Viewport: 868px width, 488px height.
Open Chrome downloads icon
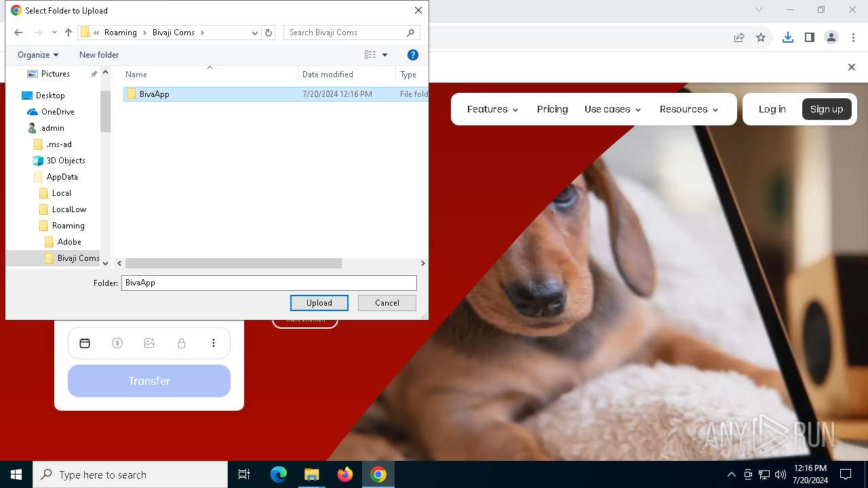point(787,38)
